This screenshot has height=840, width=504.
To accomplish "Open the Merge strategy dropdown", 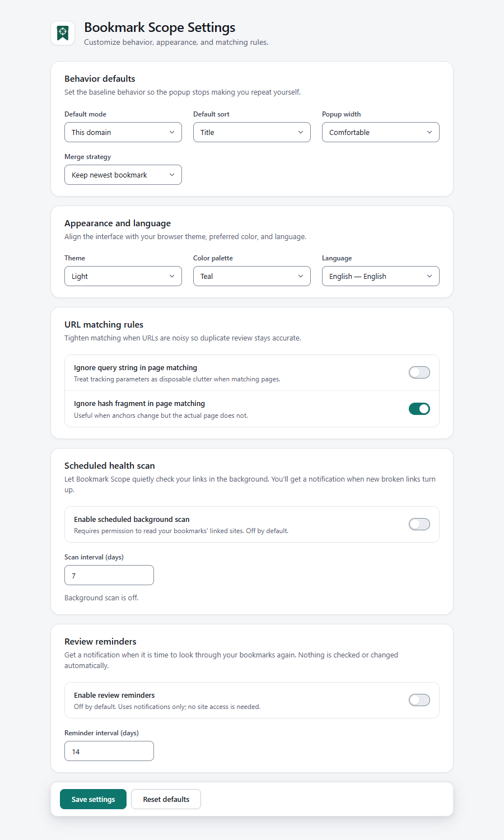I will tap(123, 175).
